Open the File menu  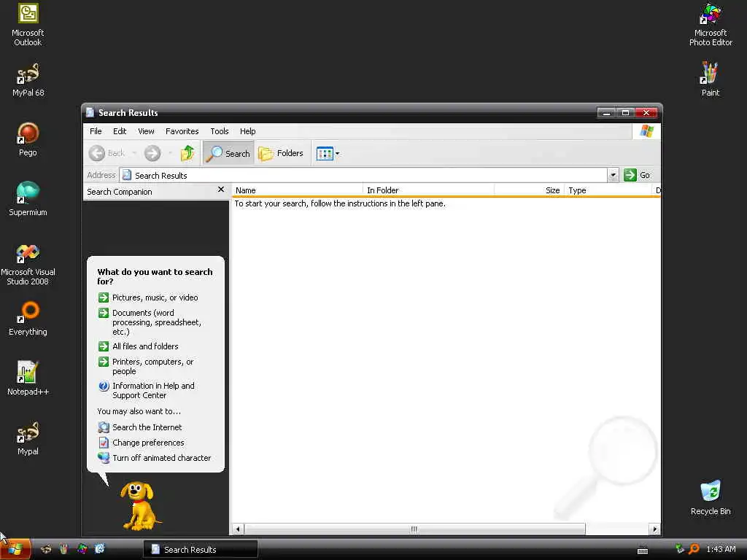pyautogui.click(x=96, y=131)
